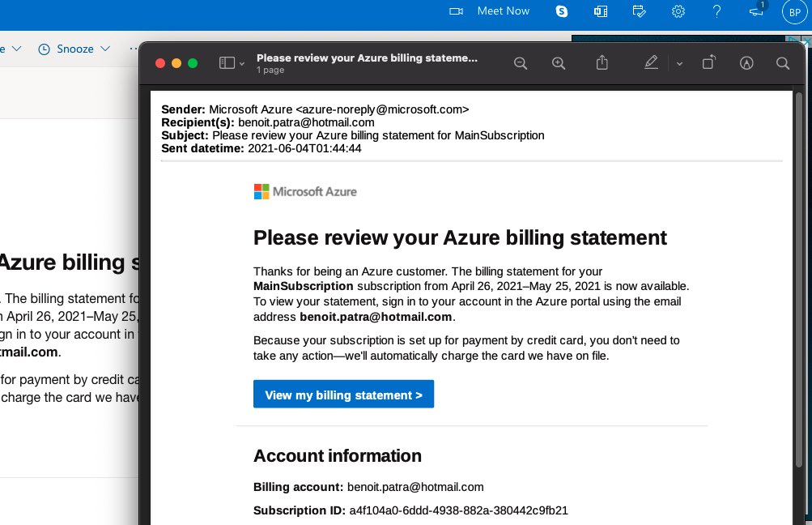Image resolution: width=812 pixels, height=525 pixels.
Task: Open Skype icon in Outlook header
Action: 562,11
